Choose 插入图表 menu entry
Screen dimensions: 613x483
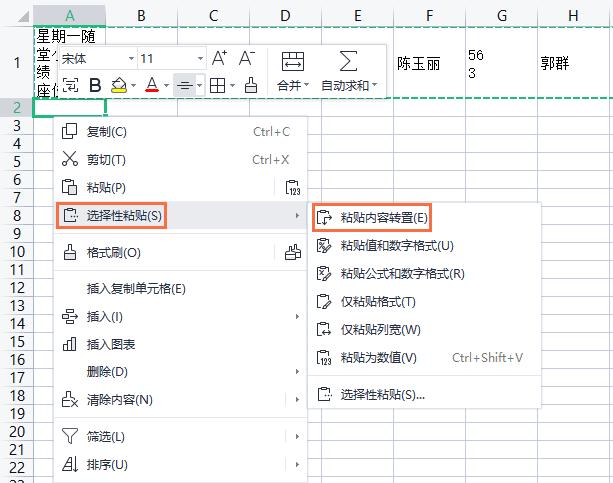180,344
